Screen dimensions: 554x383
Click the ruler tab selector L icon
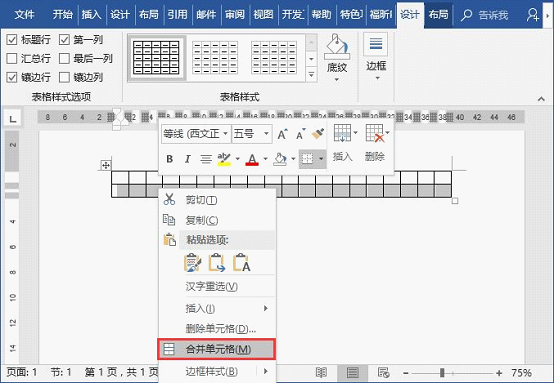point(12,118)
